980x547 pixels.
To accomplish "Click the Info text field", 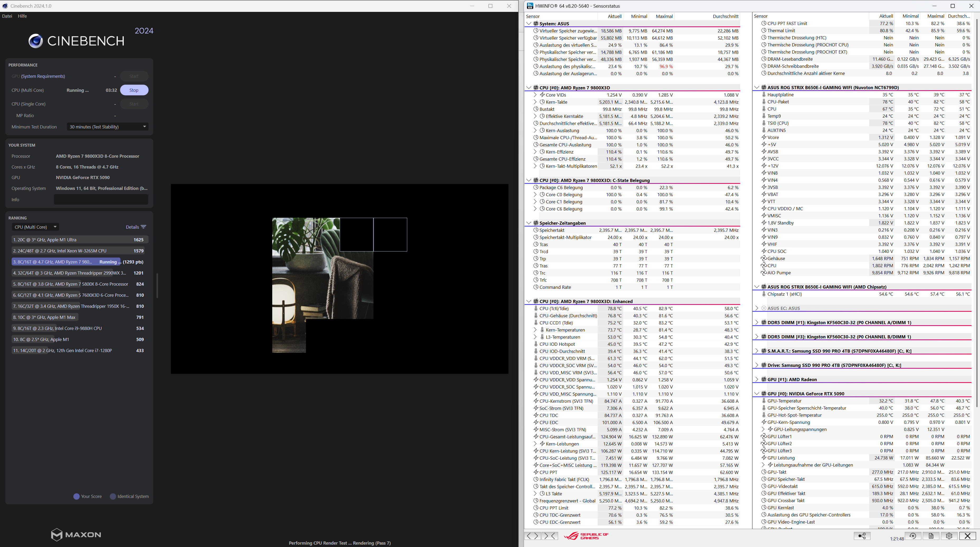I will (x=101, y=200).
